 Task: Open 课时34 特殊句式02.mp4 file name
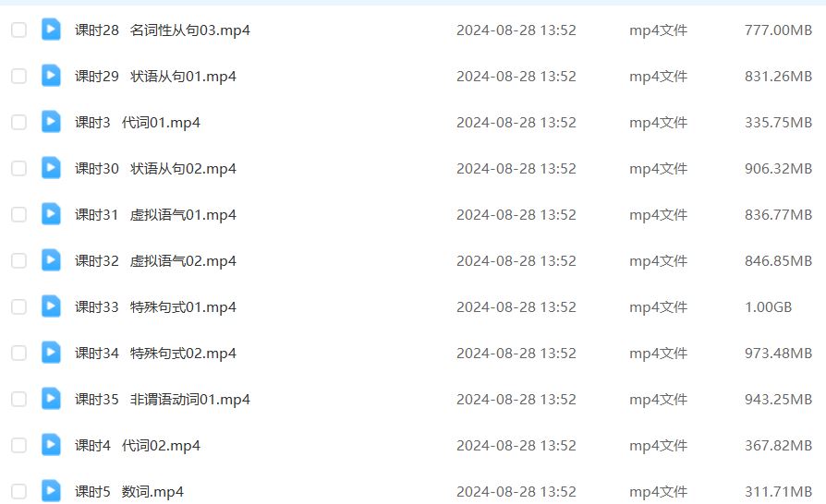point(155,353)
